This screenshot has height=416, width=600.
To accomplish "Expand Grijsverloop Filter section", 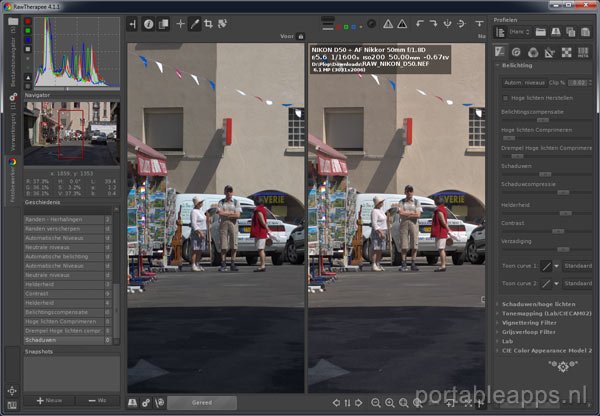I will coord(528,332).
